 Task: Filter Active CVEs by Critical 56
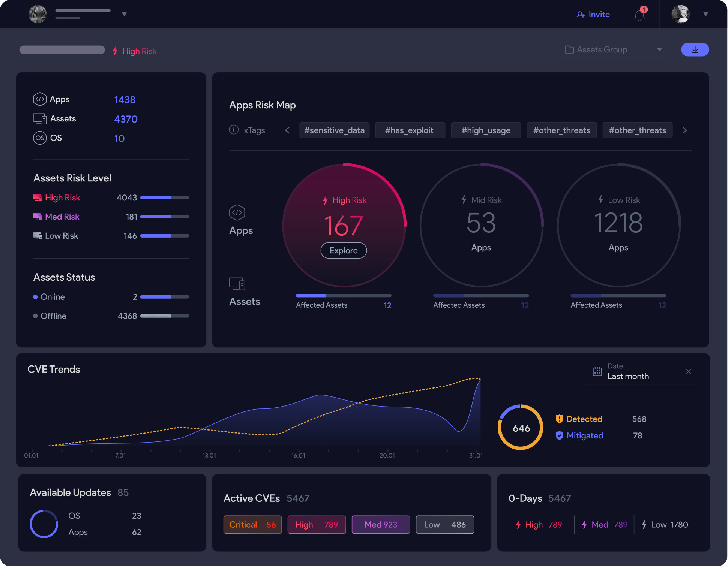coord(252,525)
